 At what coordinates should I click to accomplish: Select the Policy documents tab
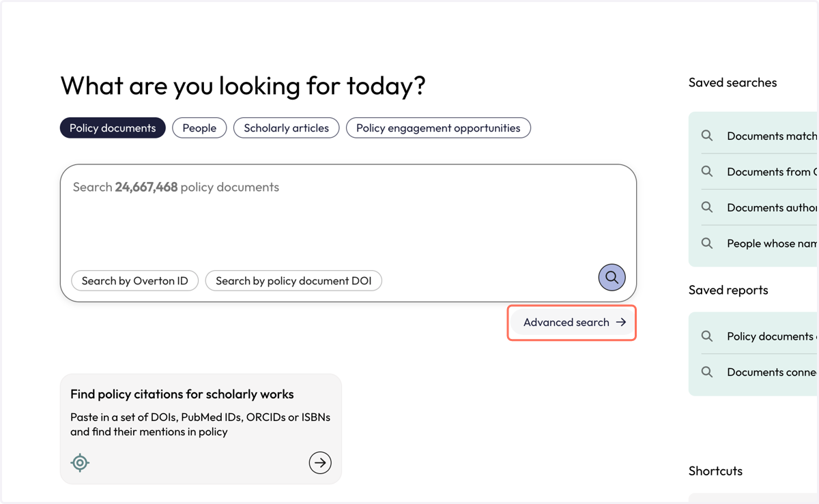click(x=113, y=128)
